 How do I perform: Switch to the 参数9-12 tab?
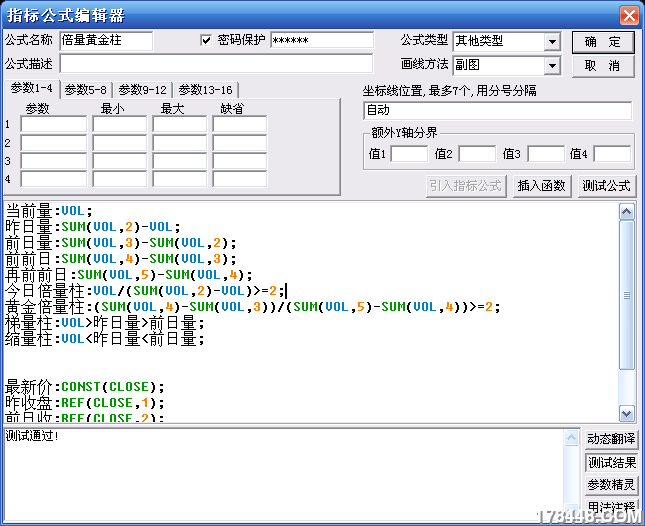pyautogui.click(x=142, y=90)
